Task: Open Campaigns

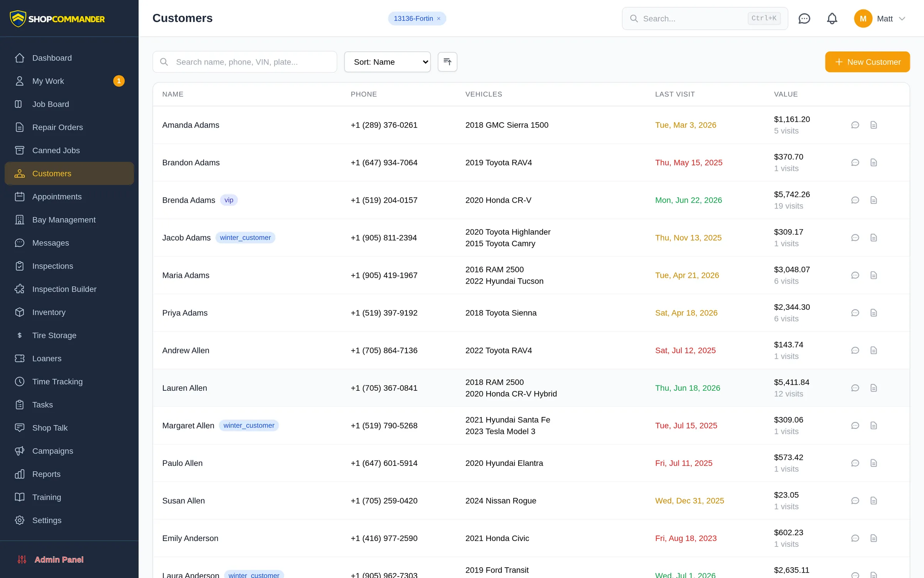Action: (69, 451)
